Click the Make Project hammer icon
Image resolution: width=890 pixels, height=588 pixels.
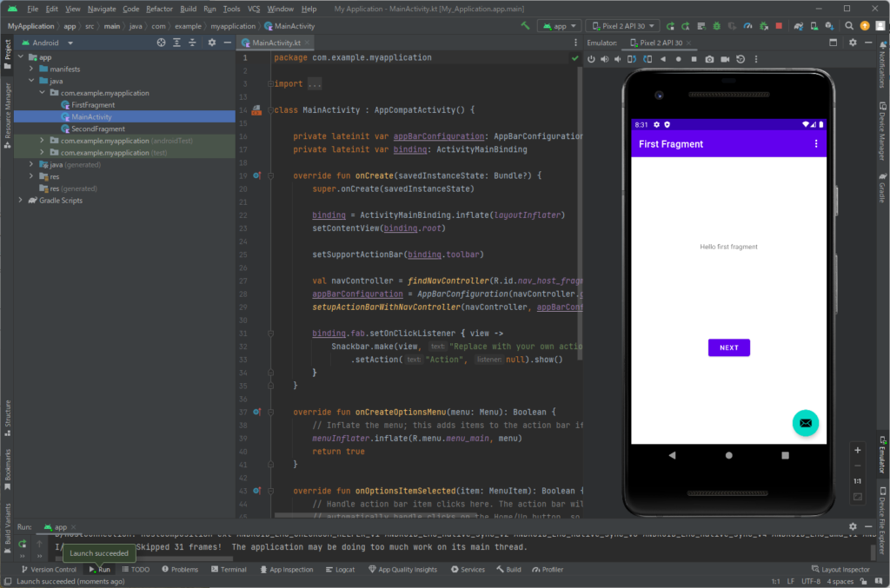click(x=525, y=26)
